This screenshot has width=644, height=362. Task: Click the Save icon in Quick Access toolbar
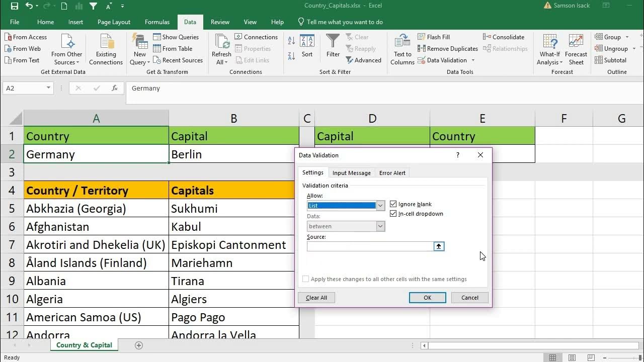tap(14, 6)
